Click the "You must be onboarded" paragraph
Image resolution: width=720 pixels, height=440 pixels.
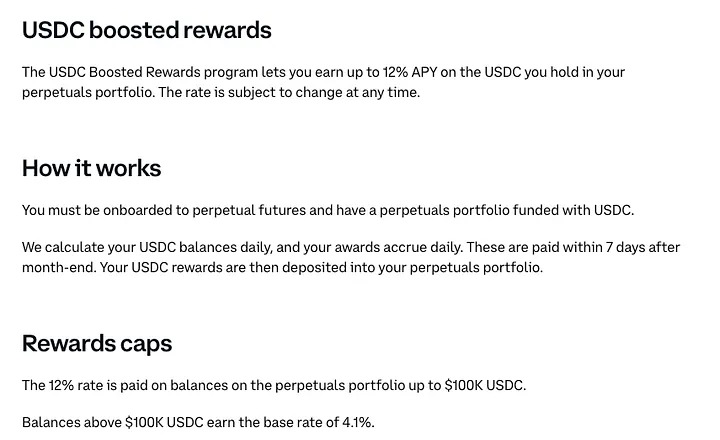tap(328, 210)
